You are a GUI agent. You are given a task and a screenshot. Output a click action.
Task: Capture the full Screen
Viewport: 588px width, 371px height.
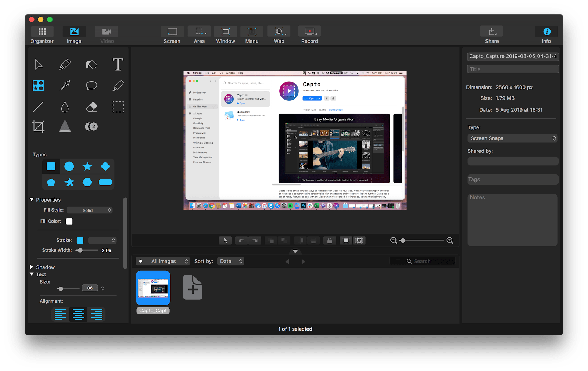pos(172,35)
